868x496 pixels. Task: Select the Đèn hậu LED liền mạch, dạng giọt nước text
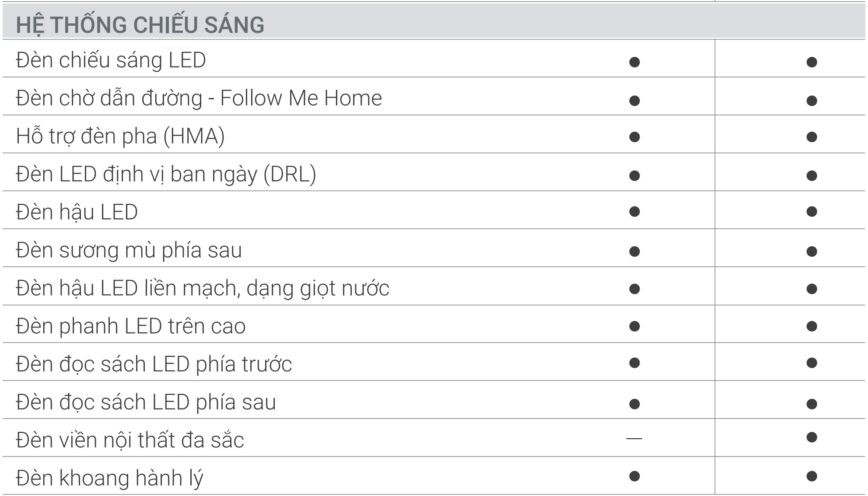click(x=202, y=288)
